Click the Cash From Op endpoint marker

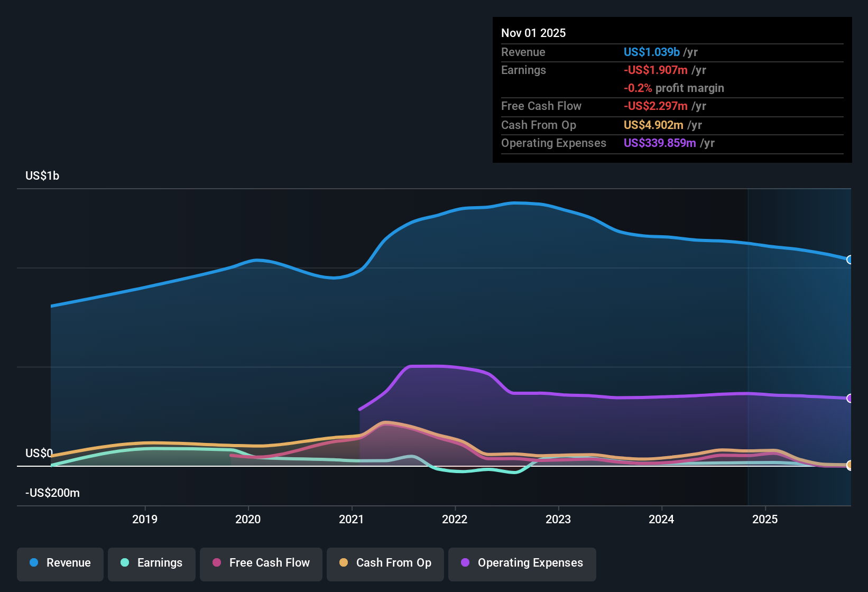click(x=849, y=465)
